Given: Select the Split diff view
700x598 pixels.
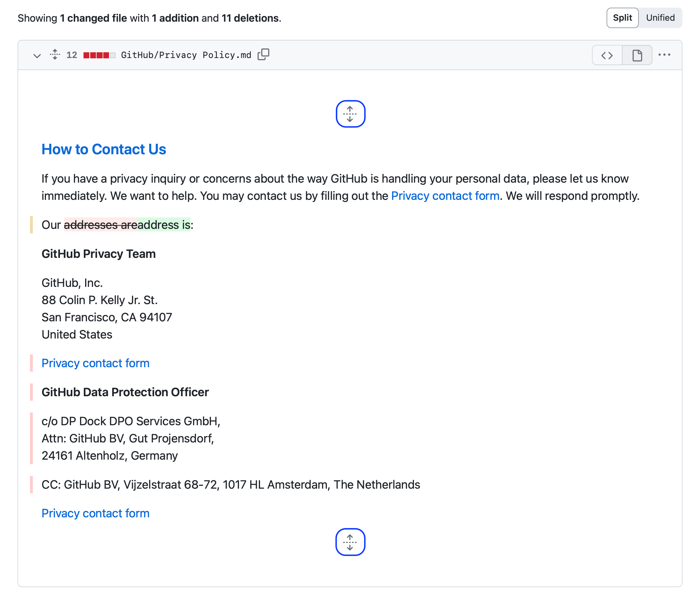Looking at the screenshot, I should coord(622,18).
